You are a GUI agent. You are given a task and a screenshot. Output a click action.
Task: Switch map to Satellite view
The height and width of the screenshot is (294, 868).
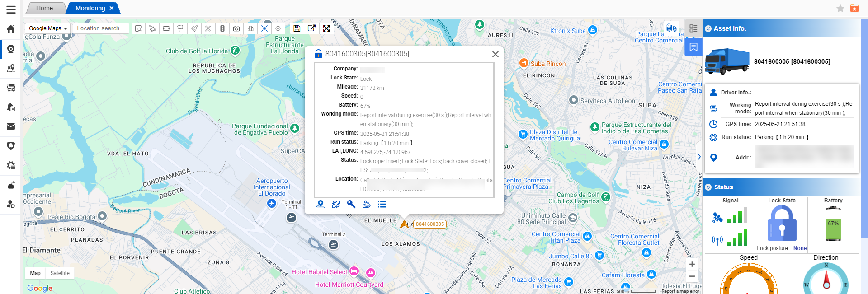click(60, 273)
